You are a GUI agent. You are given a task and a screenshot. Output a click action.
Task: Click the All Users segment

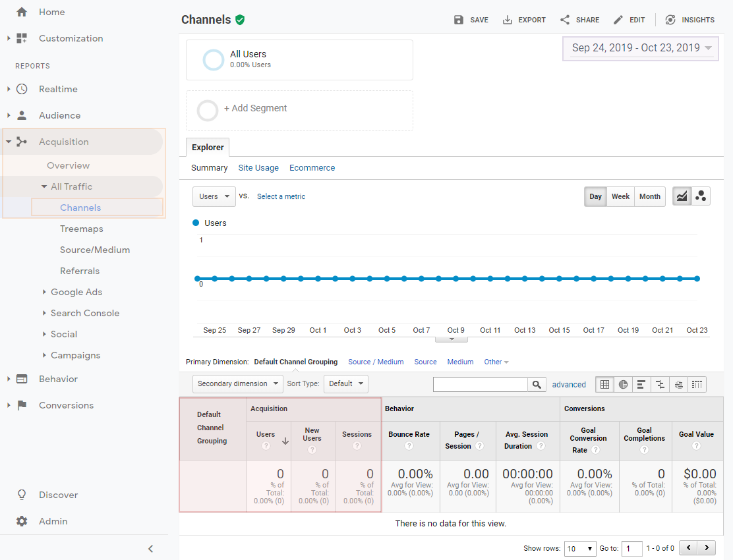pyautogui.click(x=299, y=60)
